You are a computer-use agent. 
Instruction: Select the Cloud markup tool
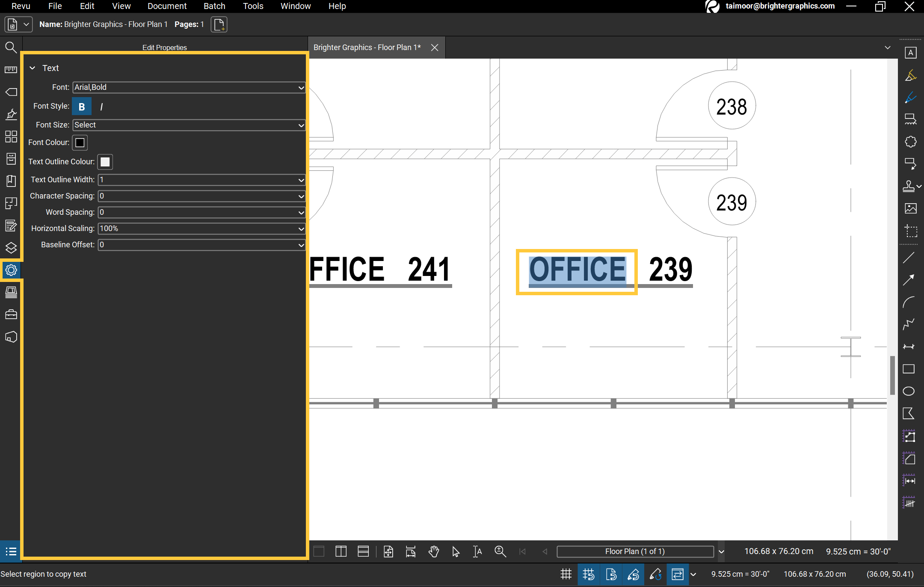[x=910, y=142]
